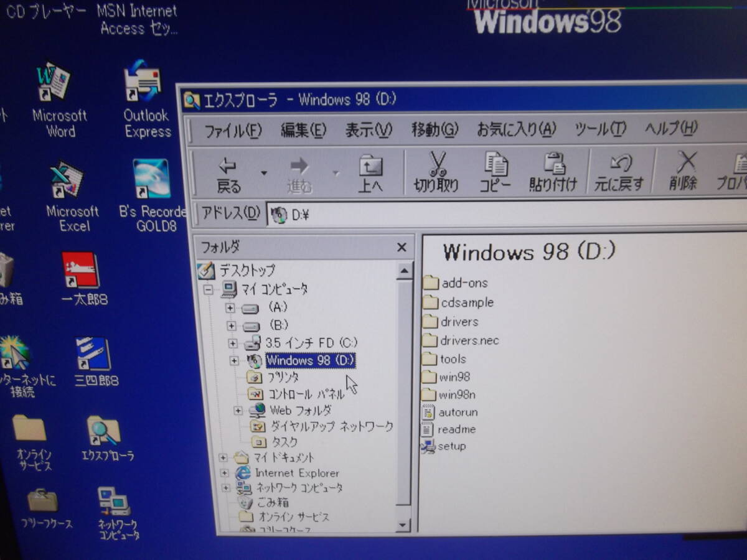Select the ネットワークコンピュータ desktop icon

click(x=116, y=513)
